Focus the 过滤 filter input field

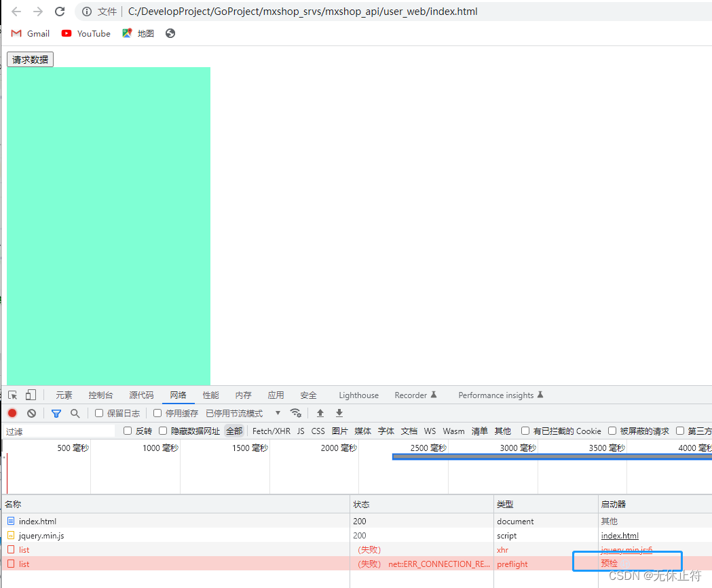pyautogui.click(x=59, y=431)
